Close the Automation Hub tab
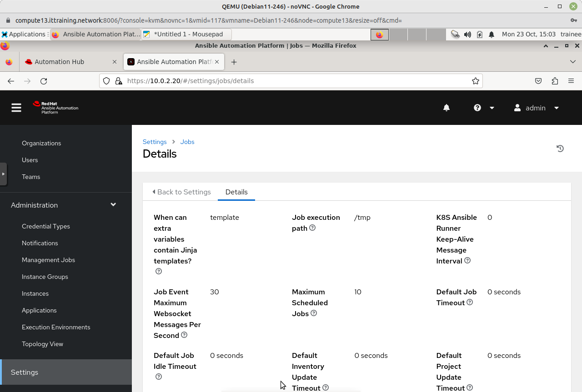 (x=115, y=62)
